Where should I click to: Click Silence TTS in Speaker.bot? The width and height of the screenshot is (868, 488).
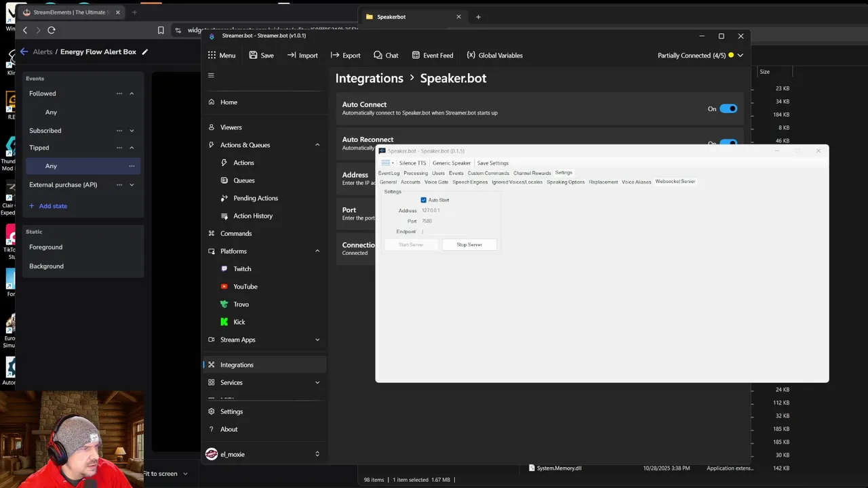[x=412, y=163]
